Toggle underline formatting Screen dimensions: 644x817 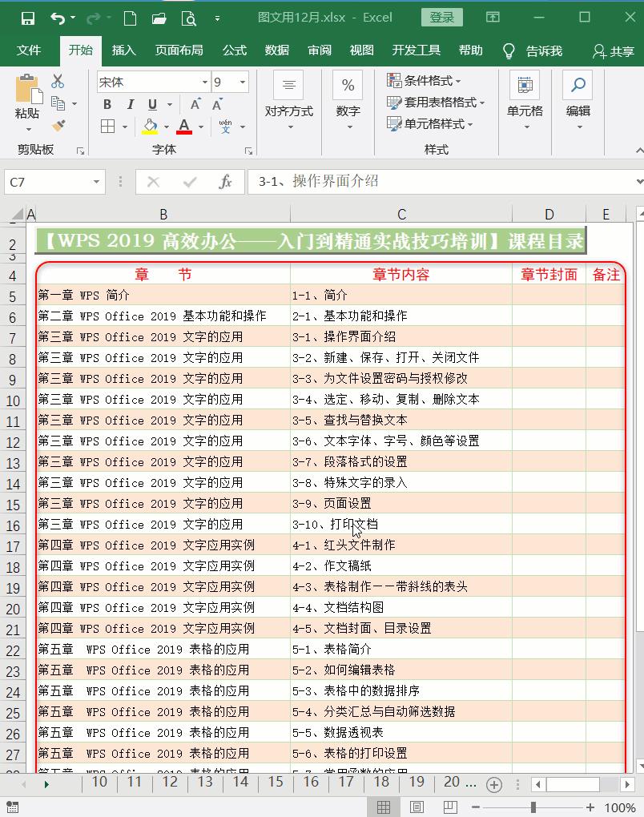coord(152,103)
